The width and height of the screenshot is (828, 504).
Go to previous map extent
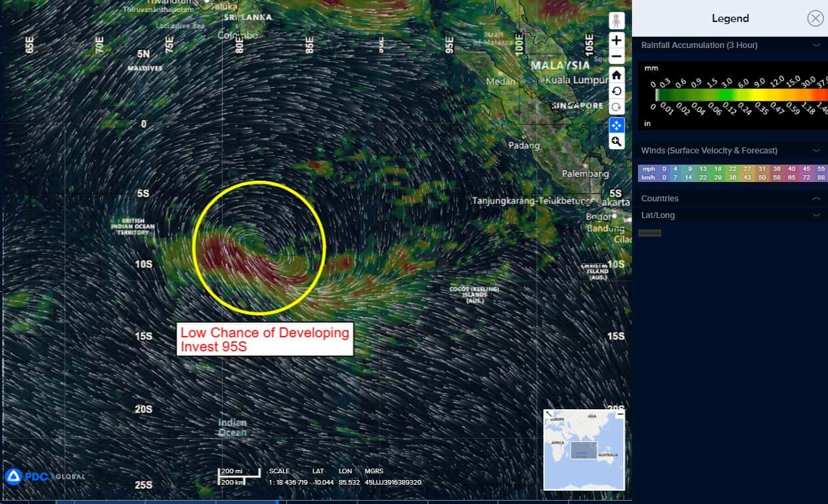coord(616,91)
